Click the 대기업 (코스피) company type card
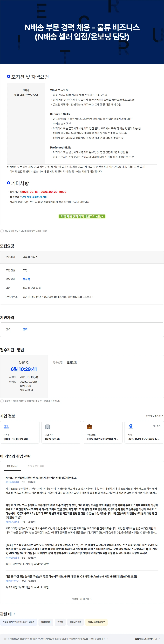Image resolution: width=164 pixels, height=644 pixels. pyautogui.click(x=61, y=432)
